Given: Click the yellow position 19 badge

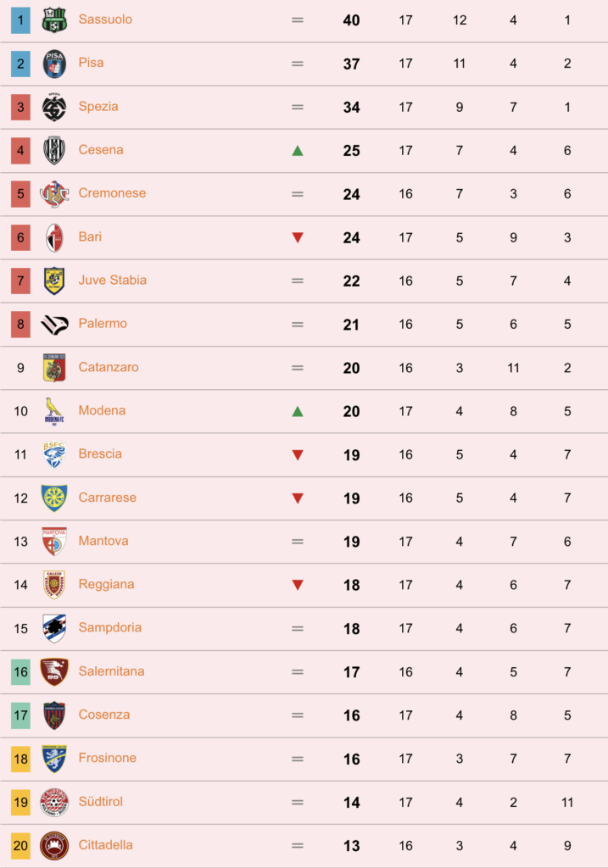Looking at the screenshot, I should point(20,802).
